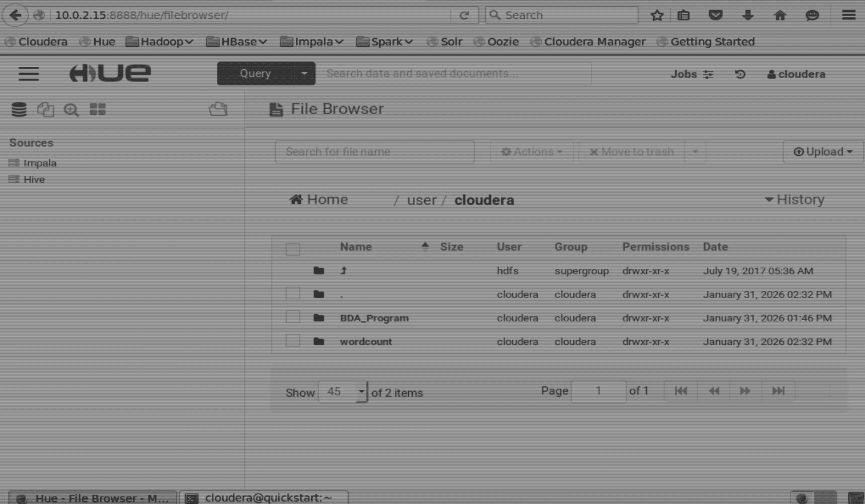
Task: Open the Oozie bookmark
Action: click(496, 42)
